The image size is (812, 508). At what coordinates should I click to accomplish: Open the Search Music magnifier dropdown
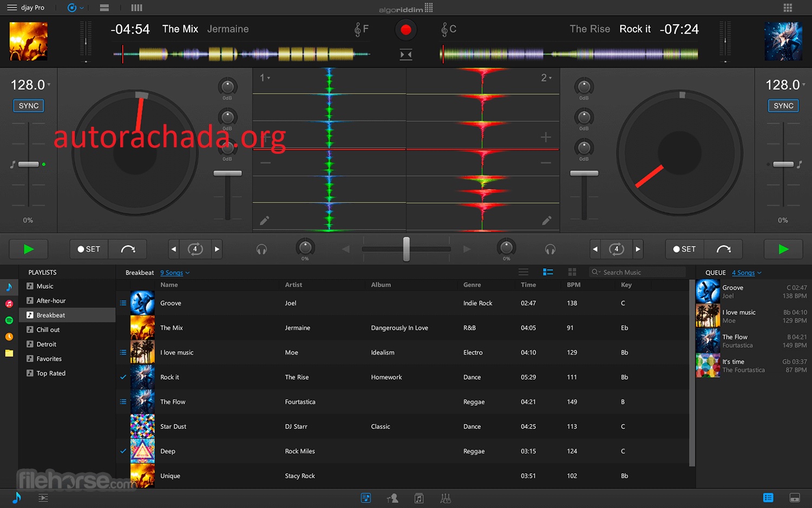click(x=596, y=272)
